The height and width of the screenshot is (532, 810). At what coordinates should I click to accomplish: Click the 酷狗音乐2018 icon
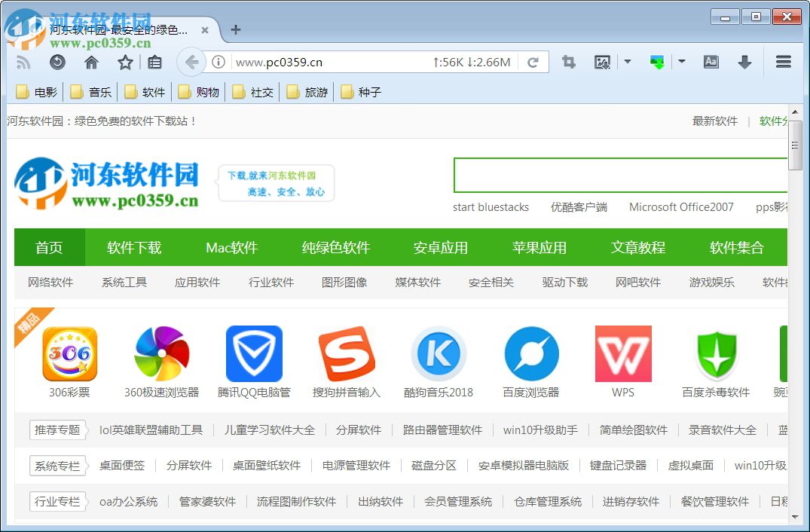point(439,353)
